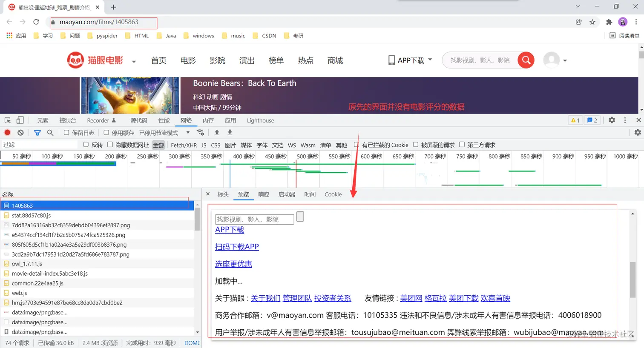
Task: Activate the DevTools inspect element picker
Action: click(x=8, y=120)
